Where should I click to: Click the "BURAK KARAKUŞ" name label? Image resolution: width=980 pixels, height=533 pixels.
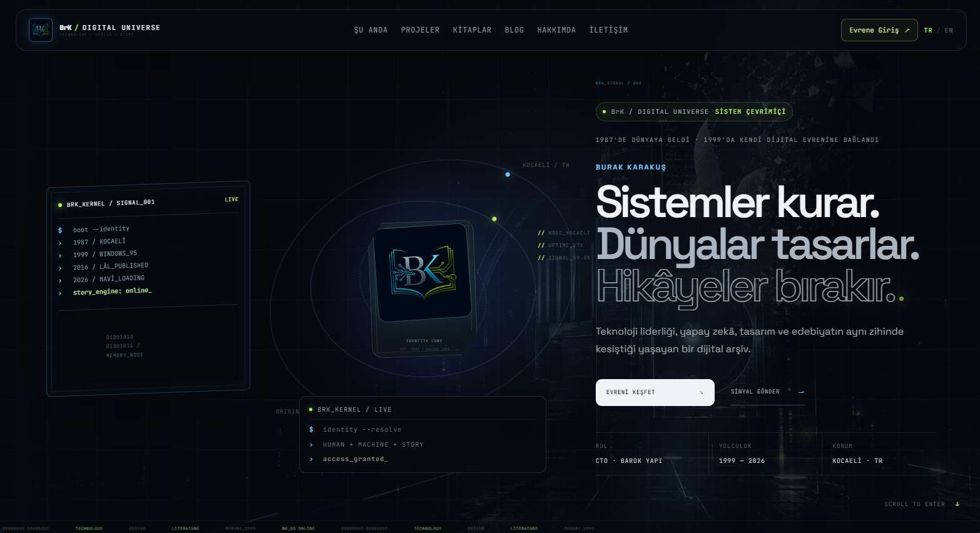click(631, 167)
